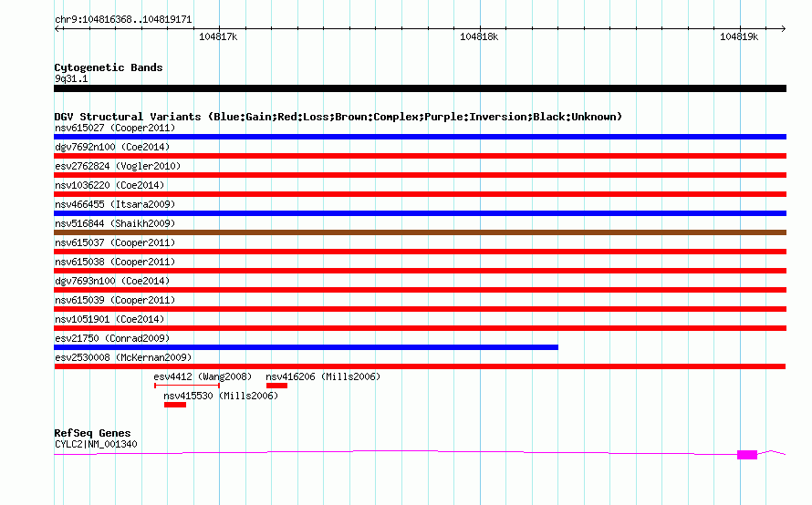Click the brown nsv516844 (Shaikh2009) complex bar

pyautogui.click(x=420, y=232)
